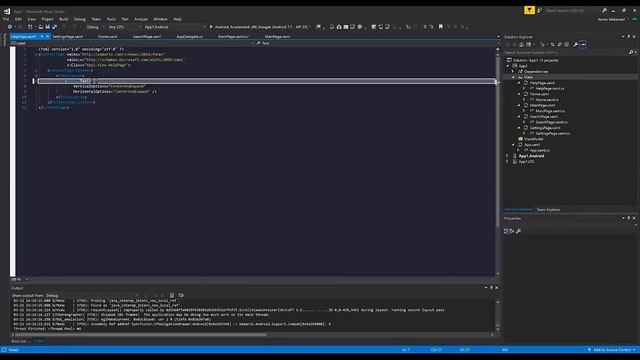The height and width of the screenshot is (360, 640).
Task: Open the Tools menu
Action: tap(111, 19)
